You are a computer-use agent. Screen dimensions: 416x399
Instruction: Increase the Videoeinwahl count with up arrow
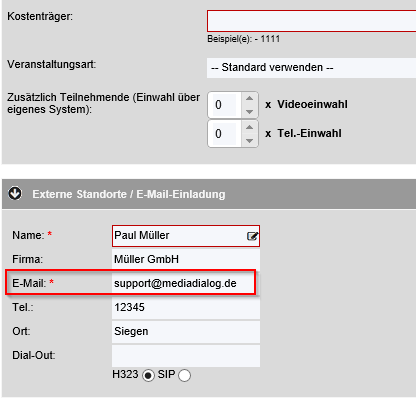[249, 98]
